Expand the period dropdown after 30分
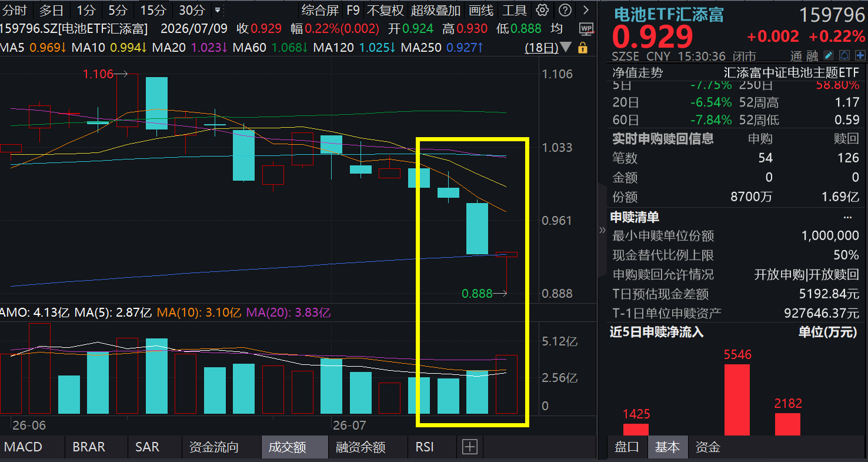868x462 pixels. point(218,10)
